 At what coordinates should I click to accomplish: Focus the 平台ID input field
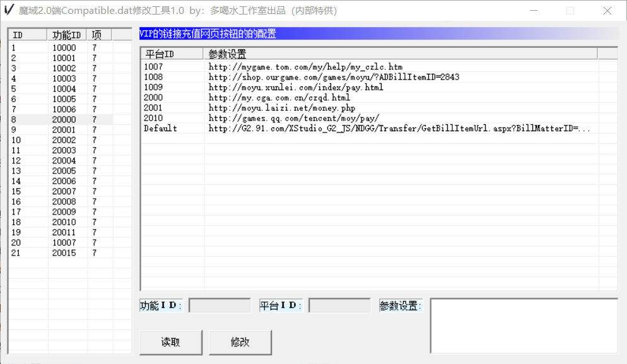[339, 305]
